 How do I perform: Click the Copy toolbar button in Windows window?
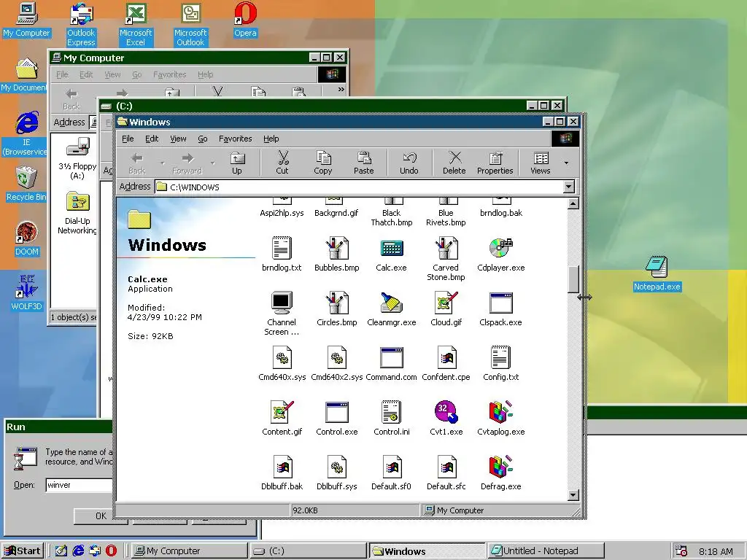coord(322,163)
